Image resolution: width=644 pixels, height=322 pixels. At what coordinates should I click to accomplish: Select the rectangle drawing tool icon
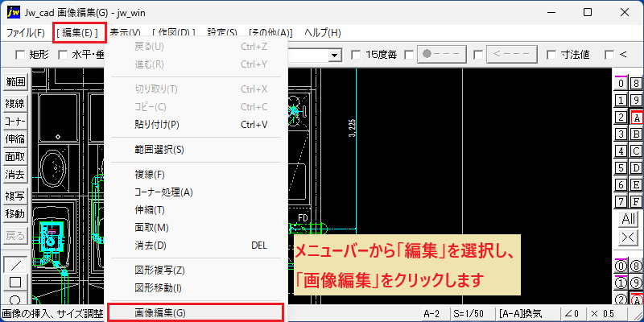click(x=15, y=283)
